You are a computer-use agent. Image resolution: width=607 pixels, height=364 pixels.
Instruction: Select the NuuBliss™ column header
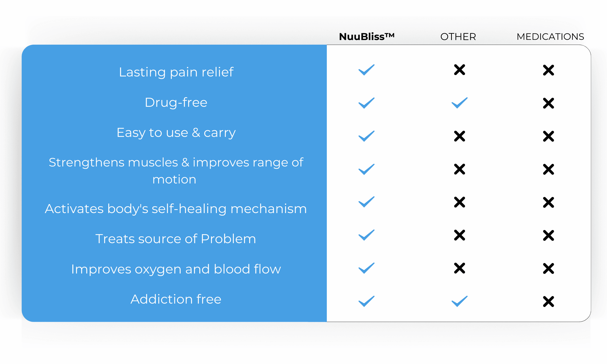pos(367,37)
